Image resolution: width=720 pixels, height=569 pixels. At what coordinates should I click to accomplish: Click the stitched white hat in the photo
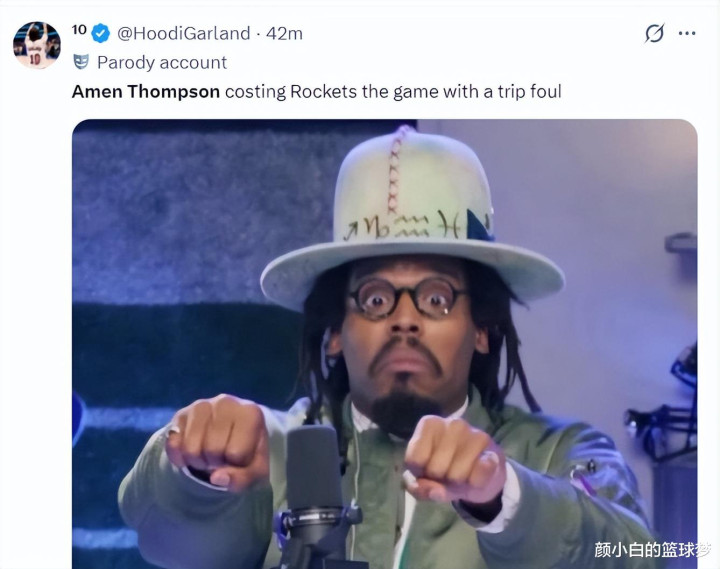pyautogui.click(x=412, y=216)
